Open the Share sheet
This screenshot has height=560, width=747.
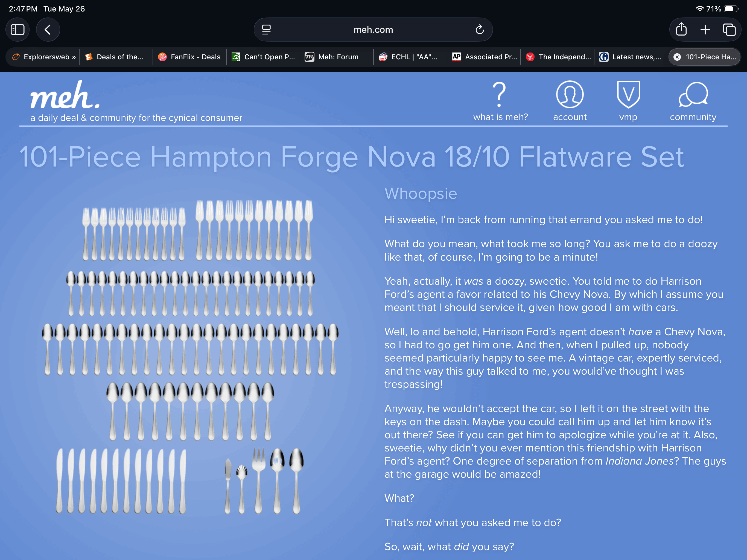(x=681, y=29)
